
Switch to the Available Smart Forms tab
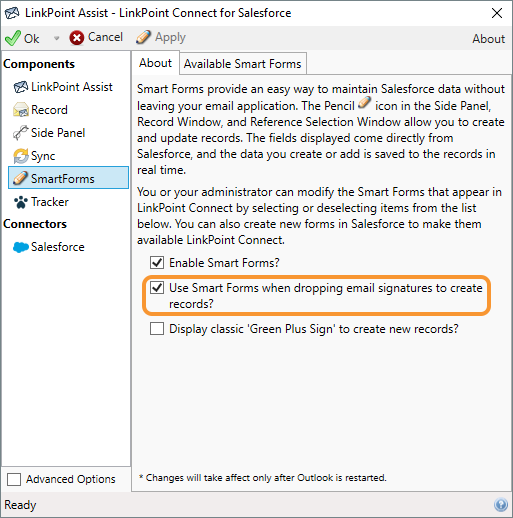pos(243,63)
